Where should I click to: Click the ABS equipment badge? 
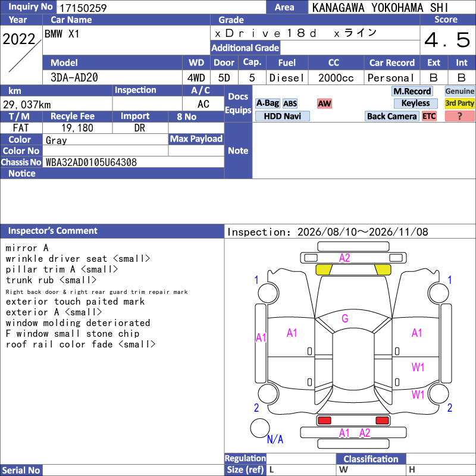(x=290, y=104)
